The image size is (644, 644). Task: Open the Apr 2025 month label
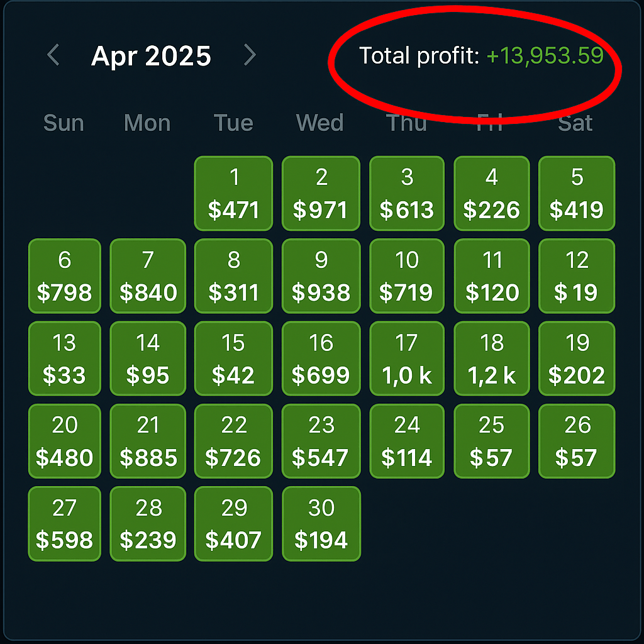tap(151, 56)
